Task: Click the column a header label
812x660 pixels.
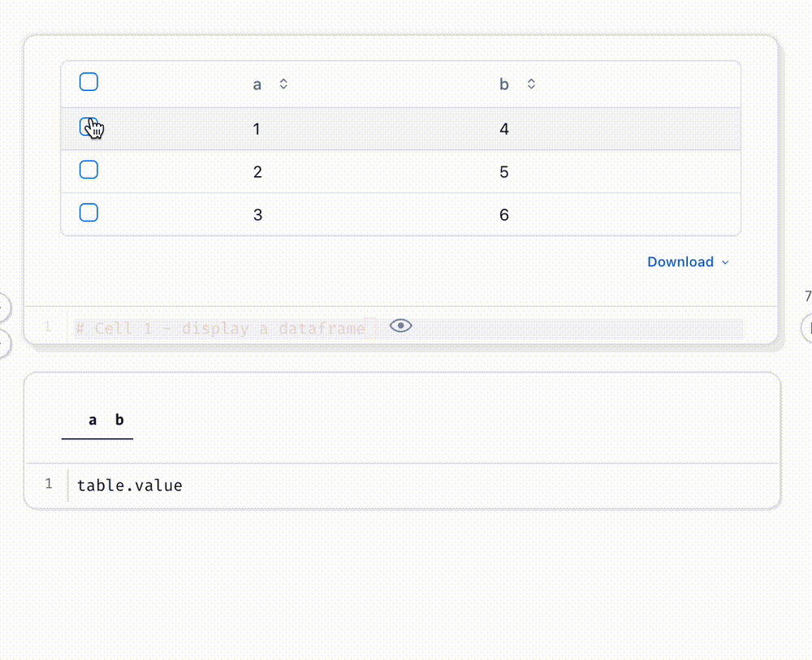Action: pyautogui.click(x=257, y=84)
